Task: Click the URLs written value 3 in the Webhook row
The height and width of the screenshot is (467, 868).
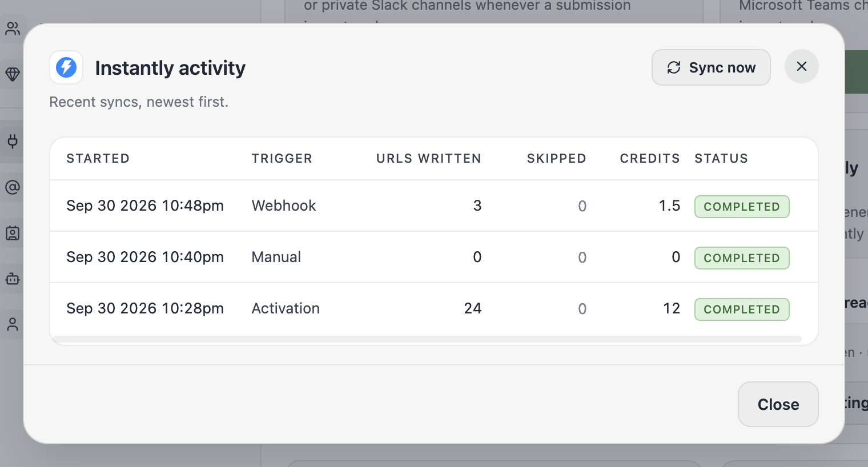Action: click(477, 206)
